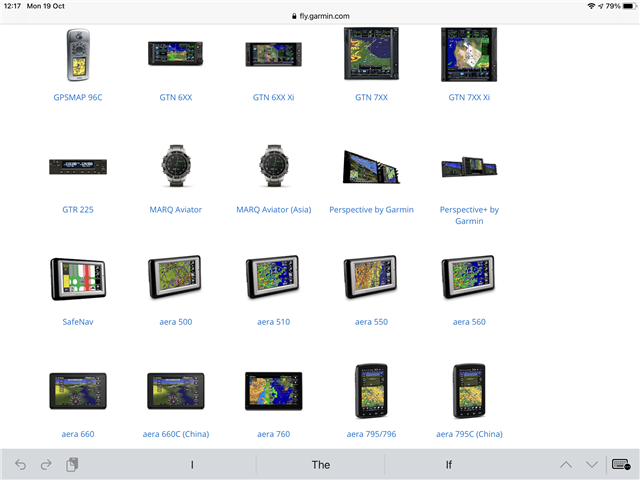This screenshot has width=640, height=480.
Task: Select the aera 500 device image
Action: point(175,277)
